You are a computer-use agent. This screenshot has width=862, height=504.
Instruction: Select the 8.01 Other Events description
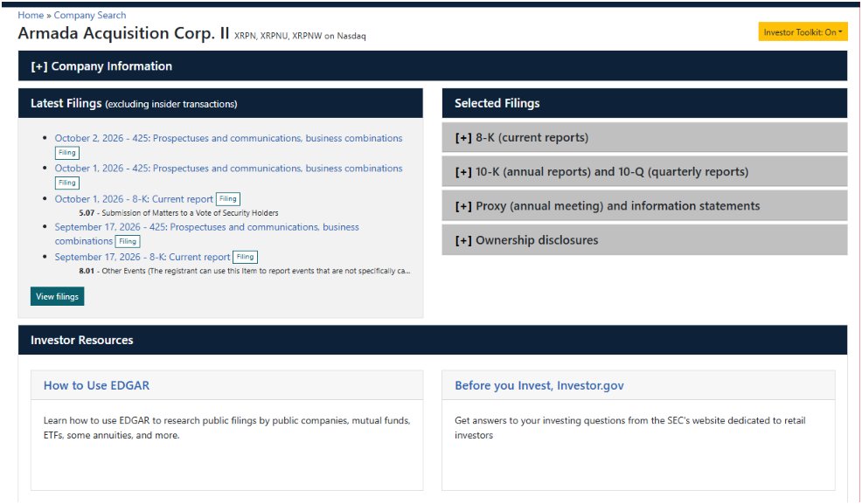coord(245,271)
